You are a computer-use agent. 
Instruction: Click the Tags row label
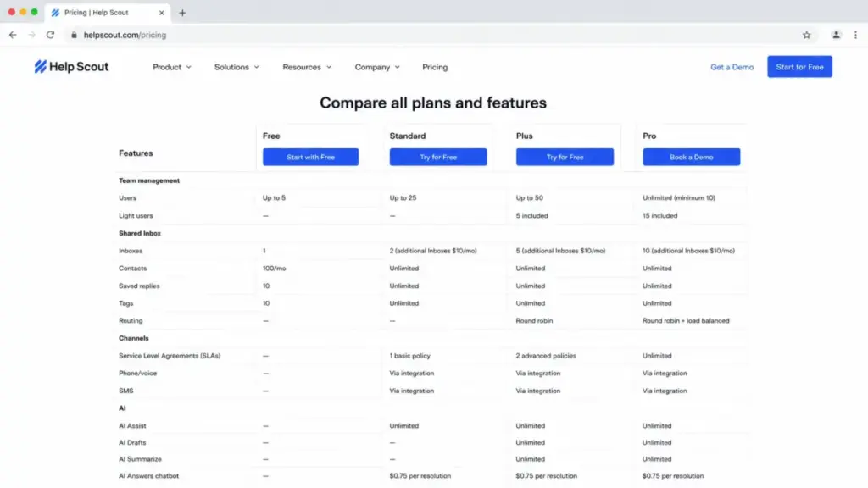[125, 303]
